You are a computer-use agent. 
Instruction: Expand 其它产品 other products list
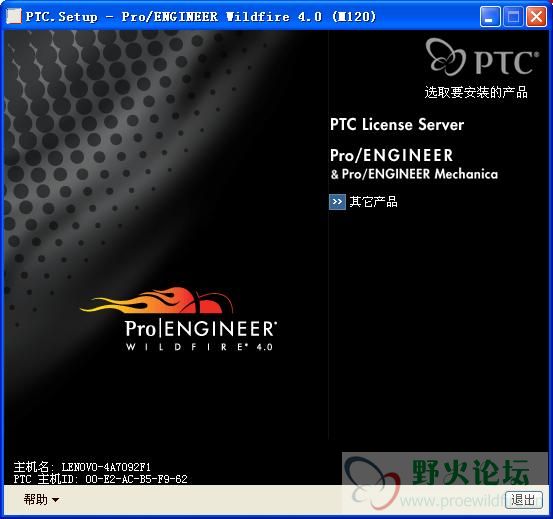coord(373,202)
